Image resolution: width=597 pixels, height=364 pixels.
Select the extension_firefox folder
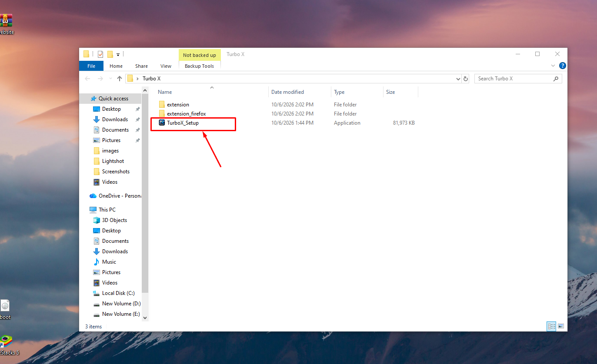point(186,114)
